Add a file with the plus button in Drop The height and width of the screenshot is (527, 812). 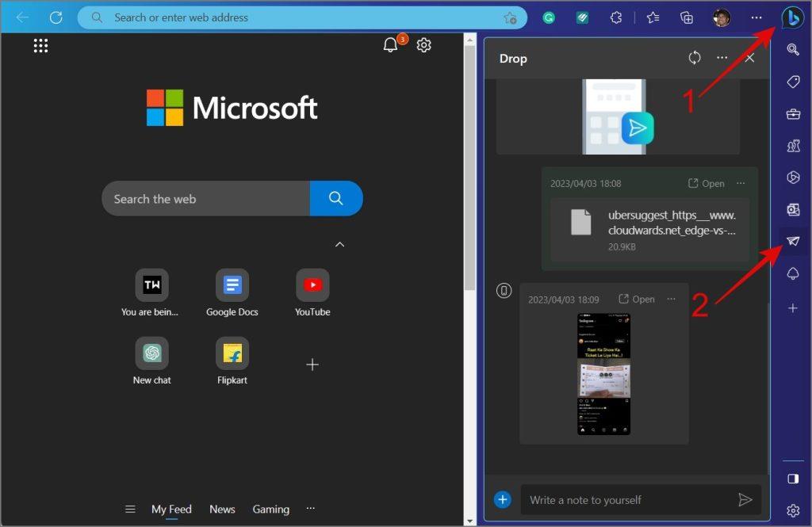502,500
